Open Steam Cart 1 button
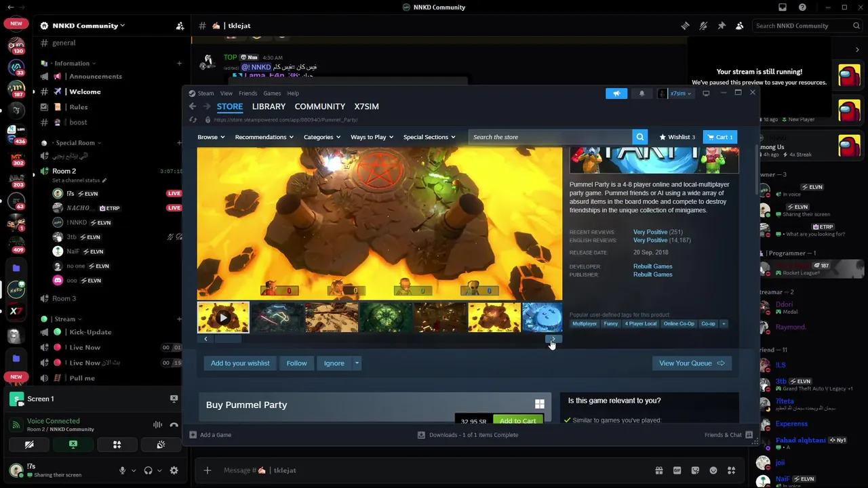The image size is (868, 488). click(x=720, y=137)
